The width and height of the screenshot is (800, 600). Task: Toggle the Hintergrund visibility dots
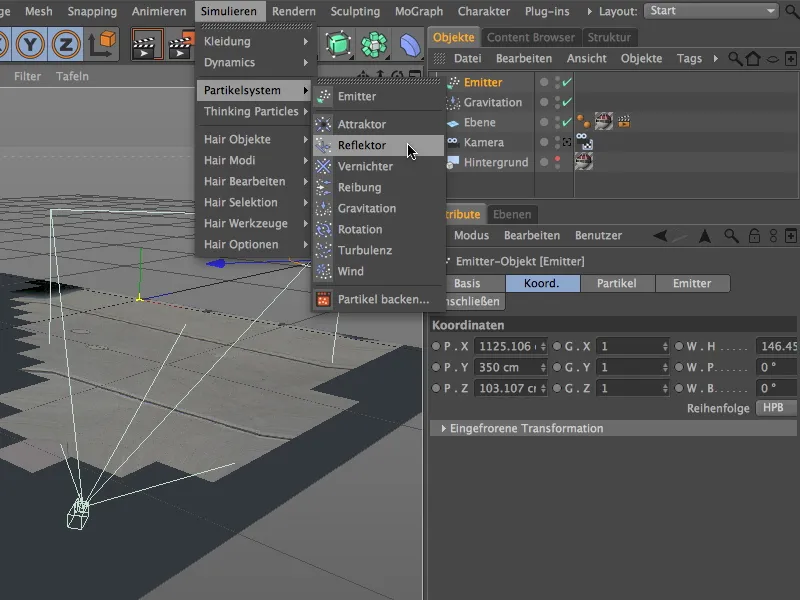click(x=557, y=162)
